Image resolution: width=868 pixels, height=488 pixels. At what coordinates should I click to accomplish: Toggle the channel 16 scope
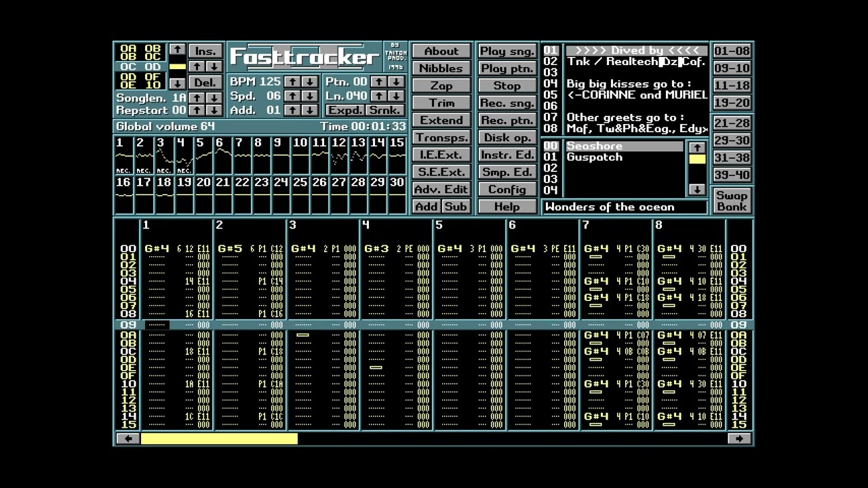[x=124, y=195]
